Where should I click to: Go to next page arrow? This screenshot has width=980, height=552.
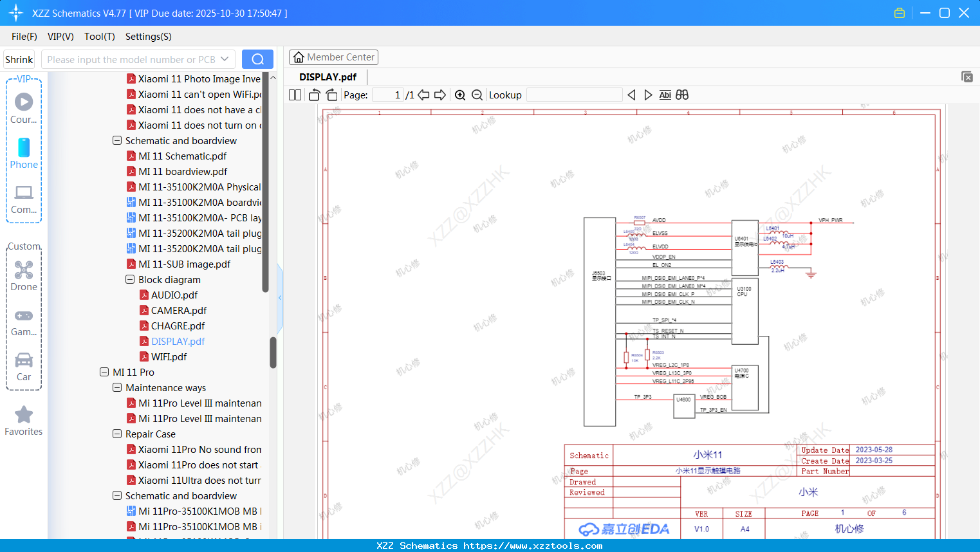440,95
